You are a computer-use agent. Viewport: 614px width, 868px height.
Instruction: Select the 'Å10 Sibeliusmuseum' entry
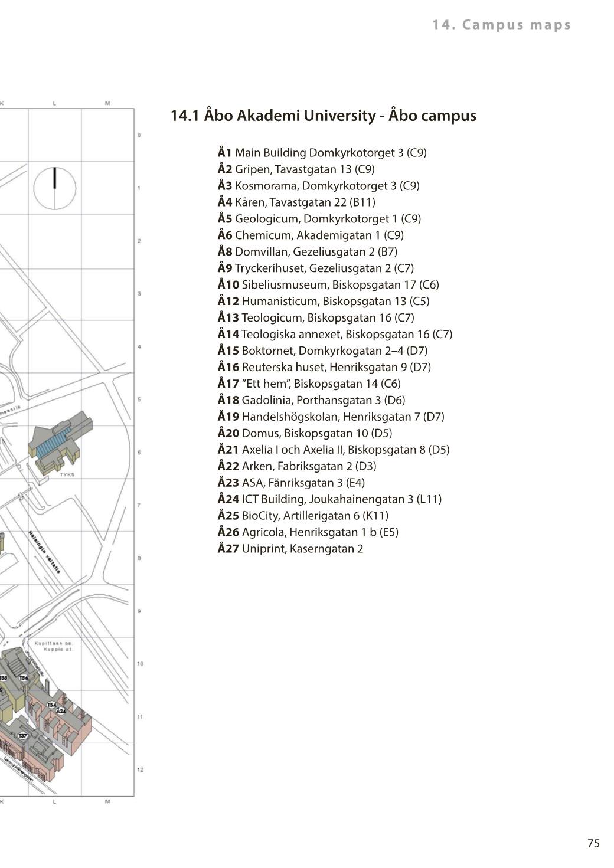[x=329, y=285]
